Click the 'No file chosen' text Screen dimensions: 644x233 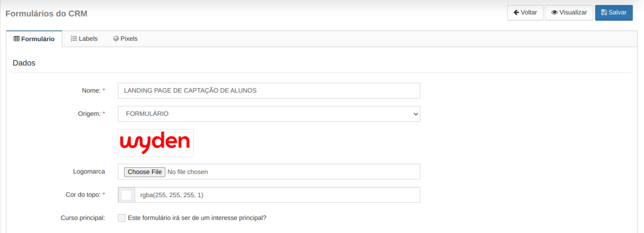pos(187,172)
